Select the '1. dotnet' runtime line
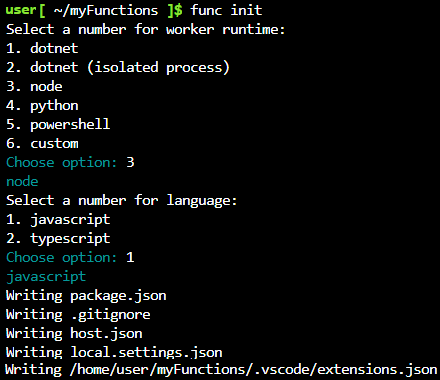440x380 pixels. click(42, 48)
